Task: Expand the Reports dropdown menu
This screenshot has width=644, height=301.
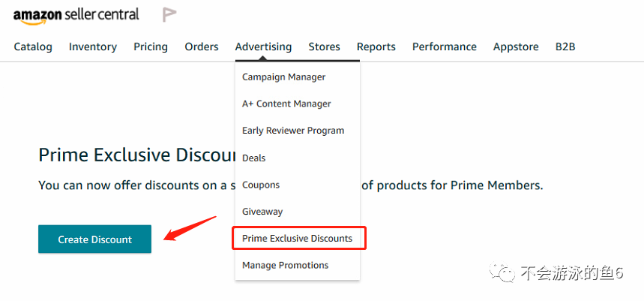Action: coord(376,47)
